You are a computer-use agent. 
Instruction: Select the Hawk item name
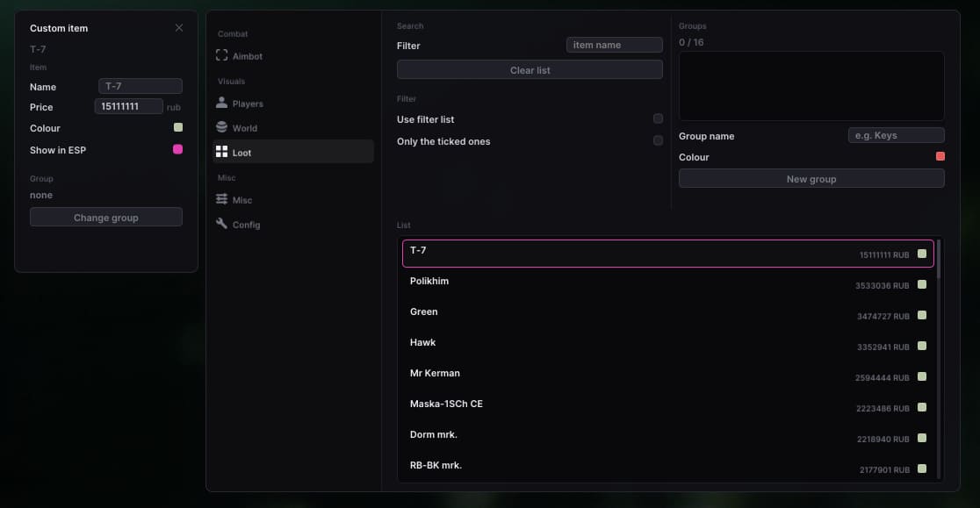point(423,342)
